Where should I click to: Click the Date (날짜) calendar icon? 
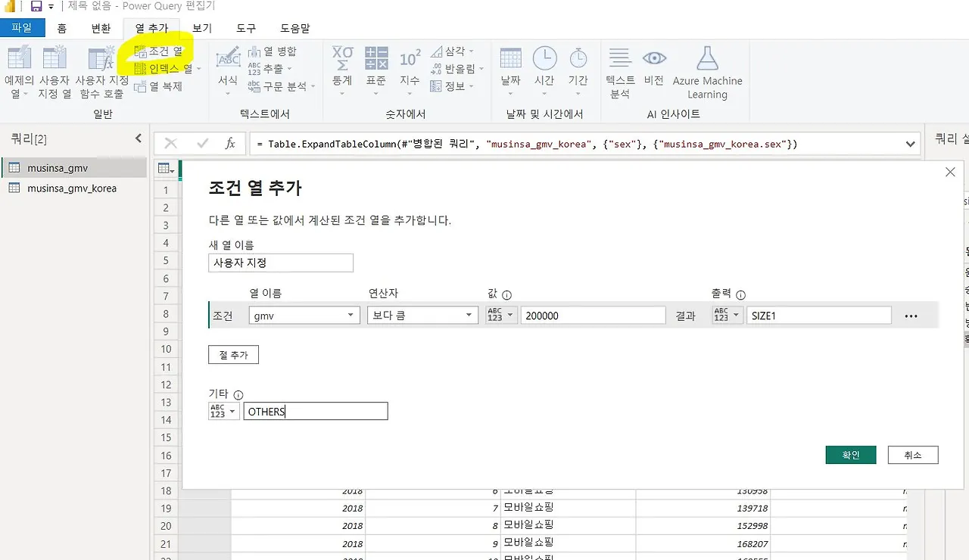click(x=511, y=58)
